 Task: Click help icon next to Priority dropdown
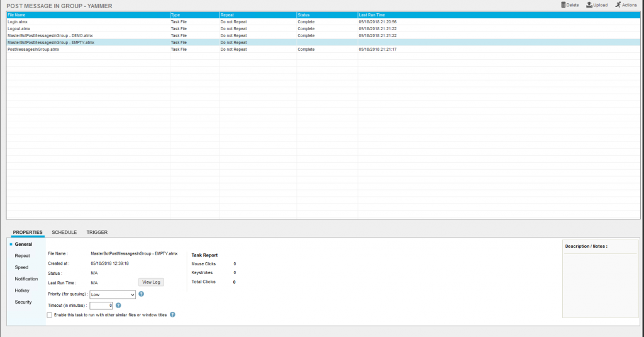point(142,294)
